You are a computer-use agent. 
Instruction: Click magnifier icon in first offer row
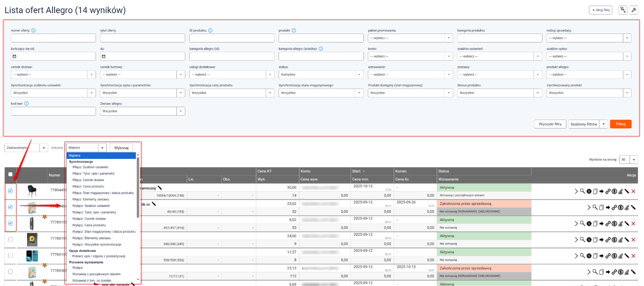pos(582,191)
